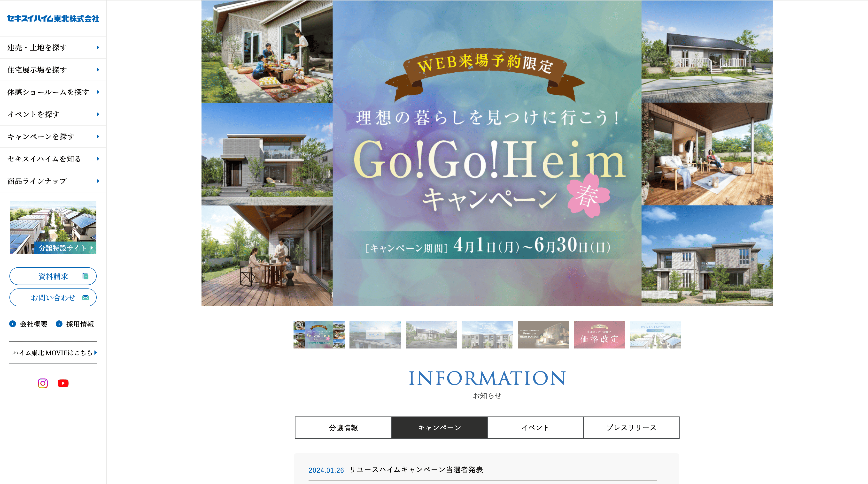Open セキスイハイムを知る menu item
Screen dimensions: 868x484
click(x=53, y=159)
